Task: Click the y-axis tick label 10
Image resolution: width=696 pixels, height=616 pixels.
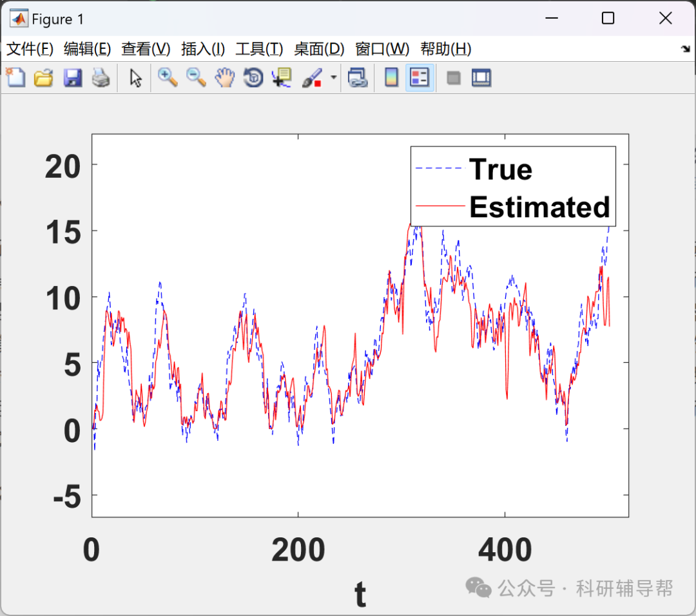Action: pyautogui.click(x=63, y=298)
